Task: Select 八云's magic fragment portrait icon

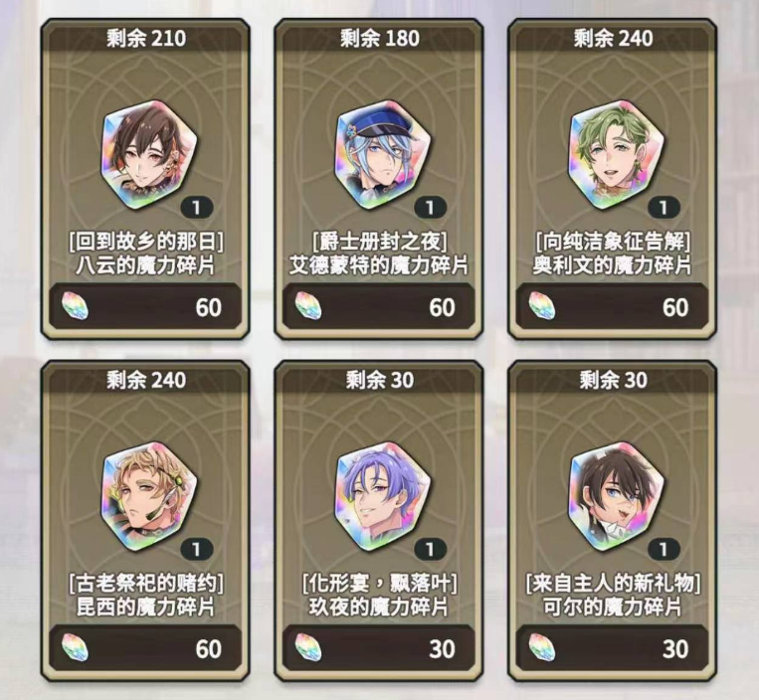Action: [x=149, y=155]
